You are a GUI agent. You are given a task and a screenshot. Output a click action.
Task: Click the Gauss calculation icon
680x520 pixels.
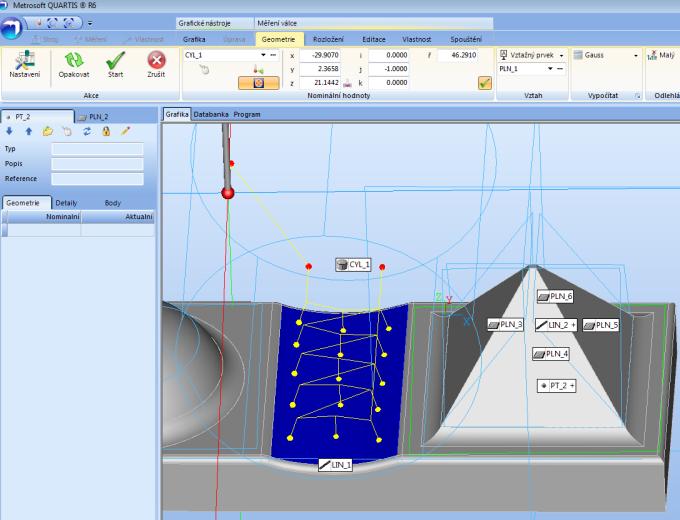[x=578, y=55]
